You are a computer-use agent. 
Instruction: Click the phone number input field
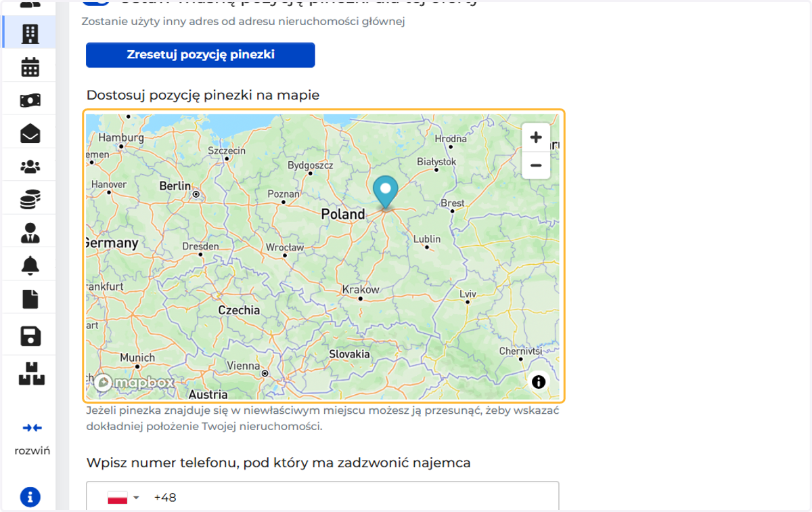click(323, 496)
